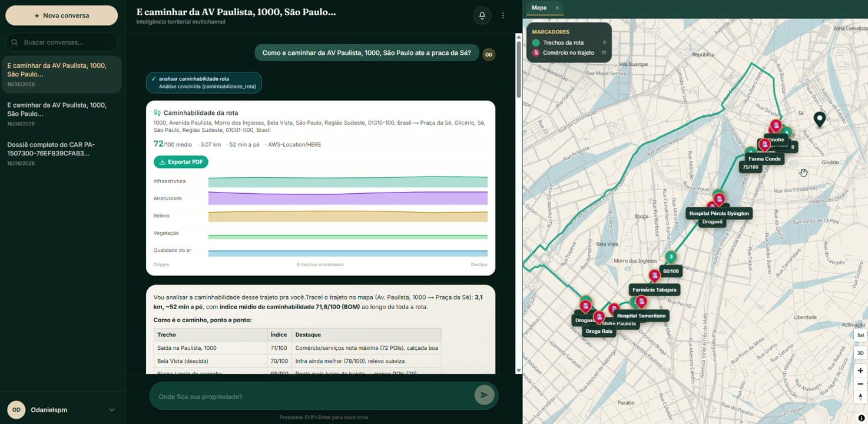Select the Mapa tab
The height and width of the screenshot is (424, 868).
pos(539,8)
